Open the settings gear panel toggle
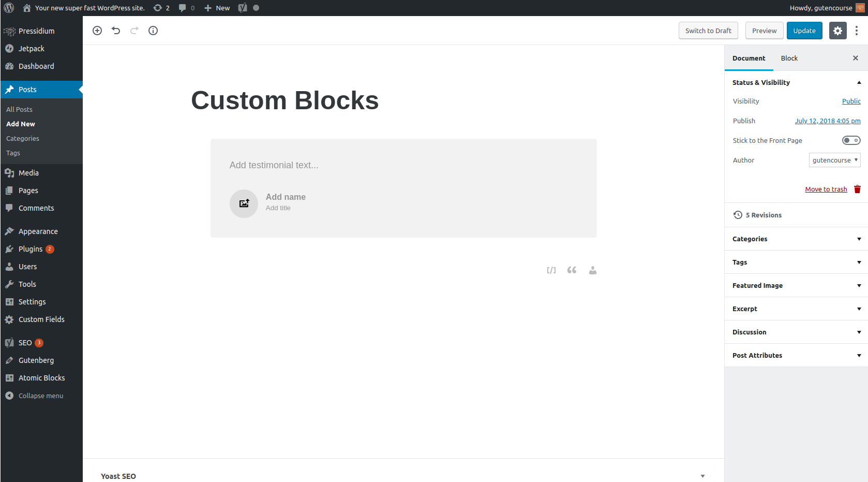Image resolution: width=868 pixels, height=482 pixels. pyautogui.click(x=838, y=31)
